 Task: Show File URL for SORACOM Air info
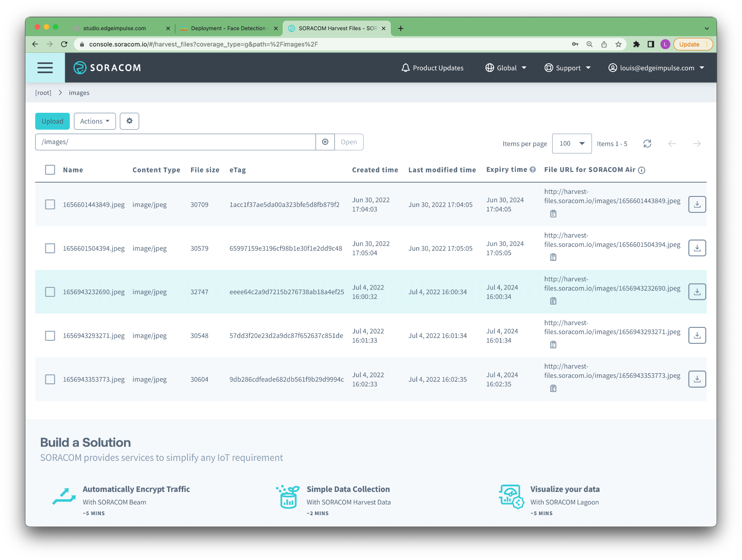pos(642,170)
